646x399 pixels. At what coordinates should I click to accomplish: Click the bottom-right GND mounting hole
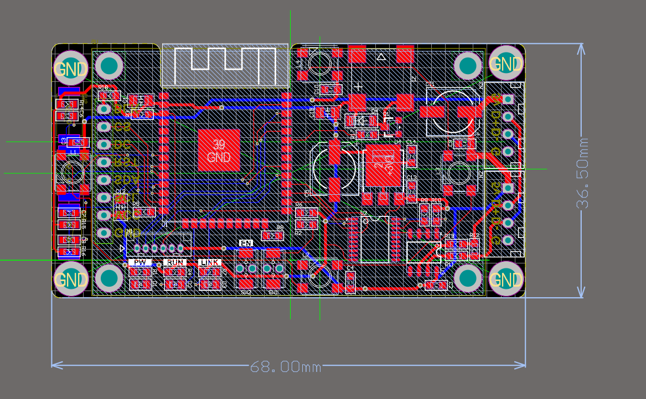[506, 279]
